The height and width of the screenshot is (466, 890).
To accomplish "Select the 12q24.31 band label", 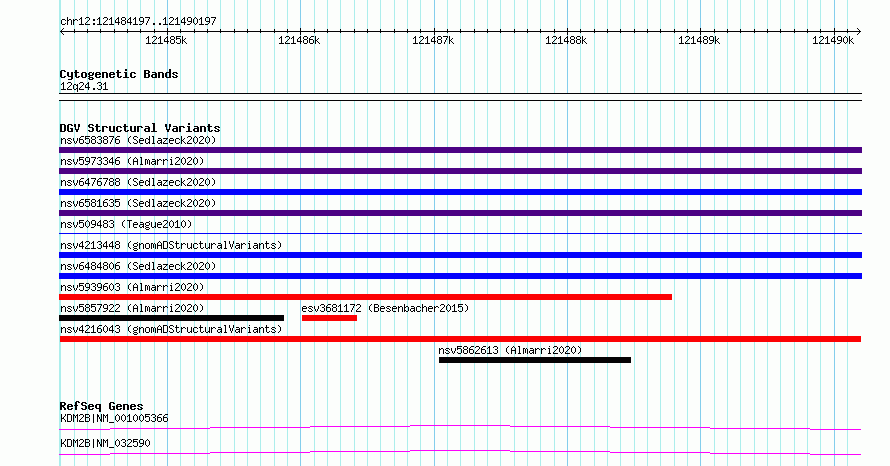I will (84, 86).
